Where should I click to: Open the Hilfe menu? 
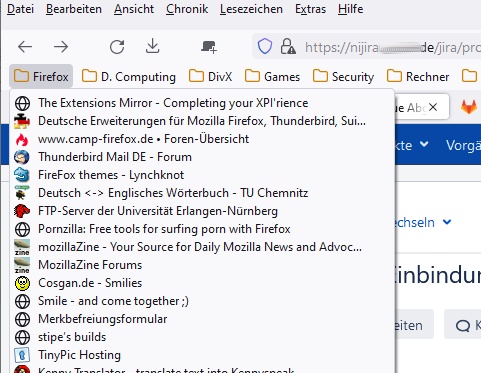(350, 9)
